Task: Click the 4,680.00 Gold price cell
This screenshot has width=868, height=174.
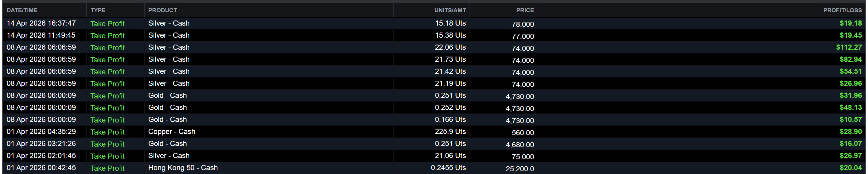Action: pos(520,145)
